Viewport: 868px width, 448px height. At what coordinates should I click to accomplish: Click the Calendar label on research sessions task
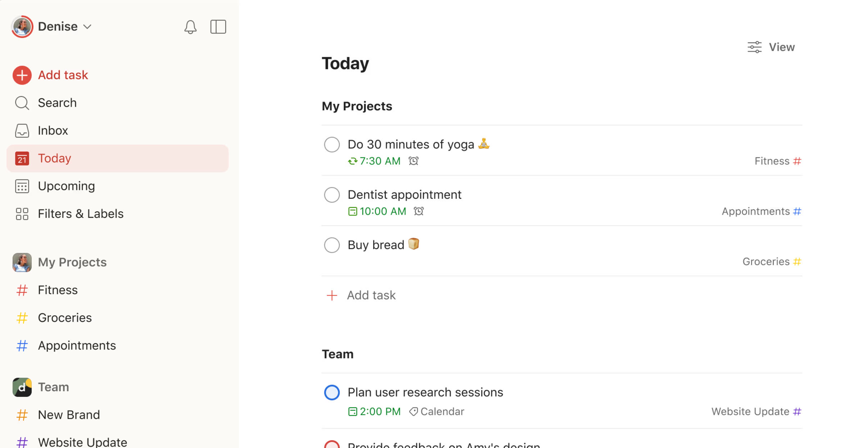pyautogui.click(x=437, y=411)
